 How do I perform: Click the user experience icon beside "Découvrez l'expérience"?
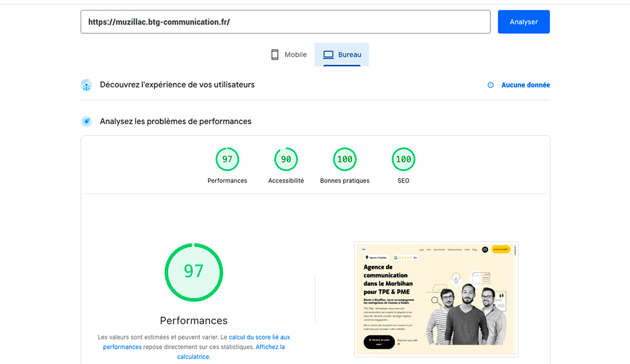tap(86, 85)
